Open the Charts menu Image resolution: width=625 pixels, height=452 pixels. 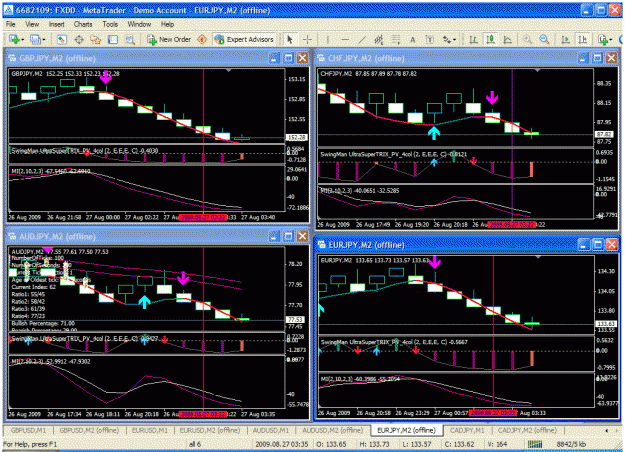(x=83, y=24)
